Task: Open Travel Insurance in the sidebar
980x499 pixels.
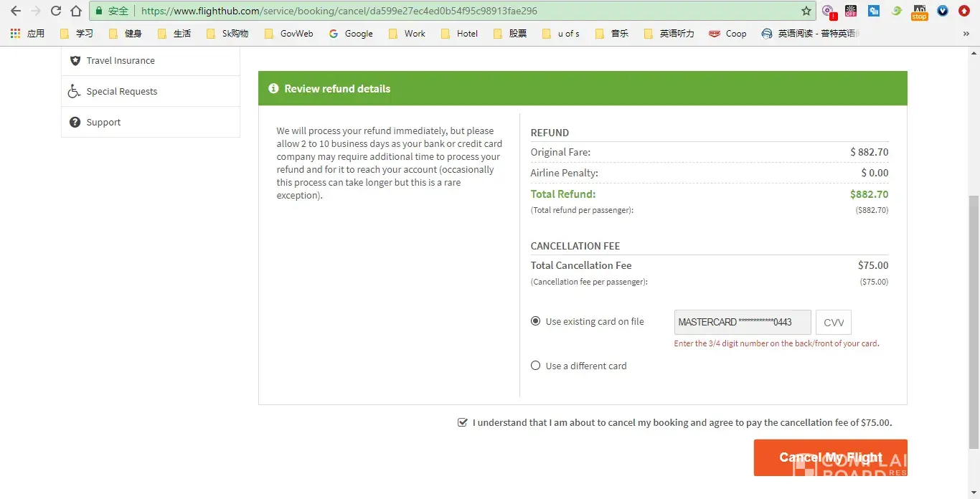Action: click(121, 60)
